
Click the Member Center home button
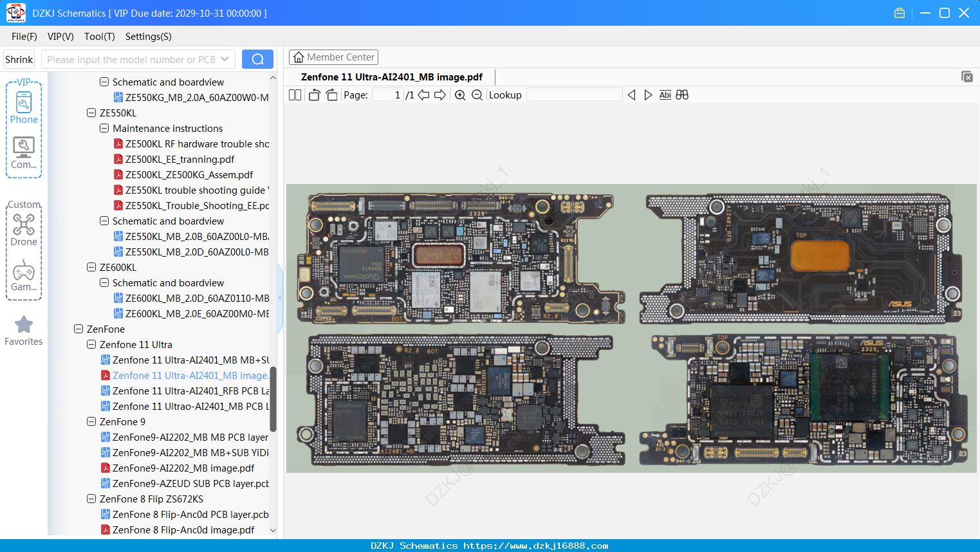[x=333, y=57]
